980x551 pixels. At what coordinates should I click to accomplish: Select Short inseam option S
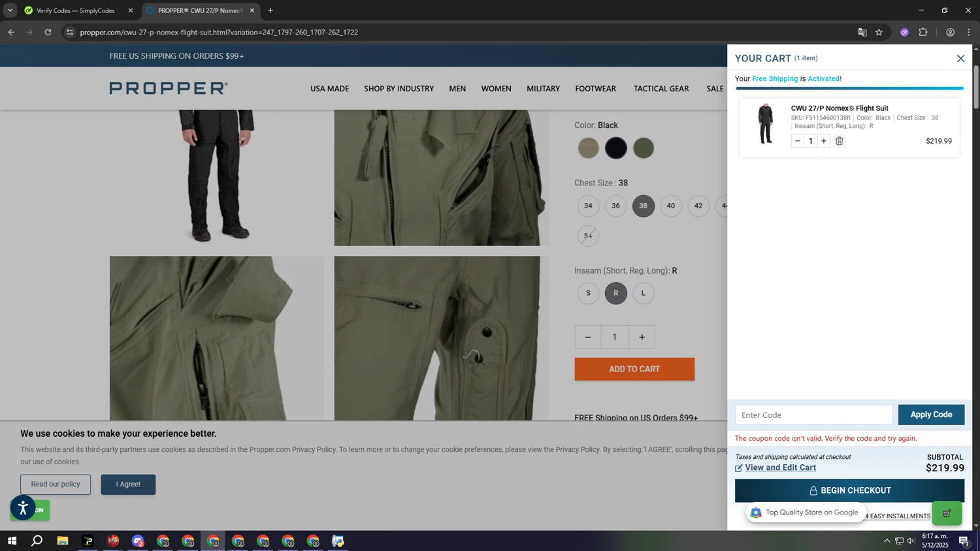588,293
